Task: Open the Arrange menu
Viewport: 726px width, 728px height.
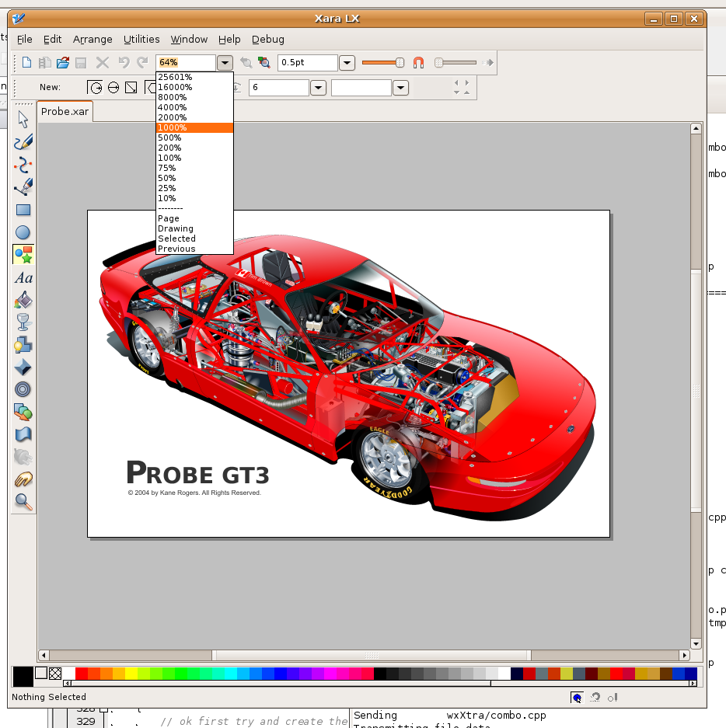Action: pos(92,40)
